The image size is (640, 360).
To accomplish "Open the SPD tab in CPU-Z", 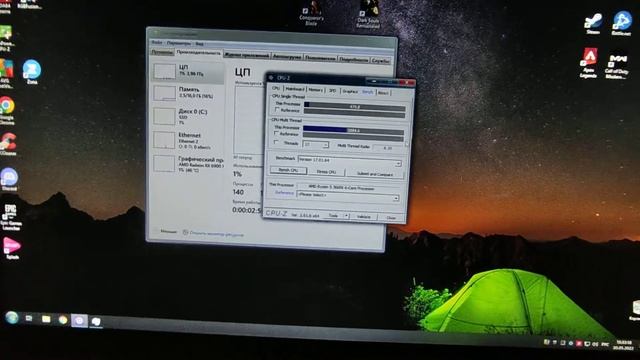I will point(332,91).
